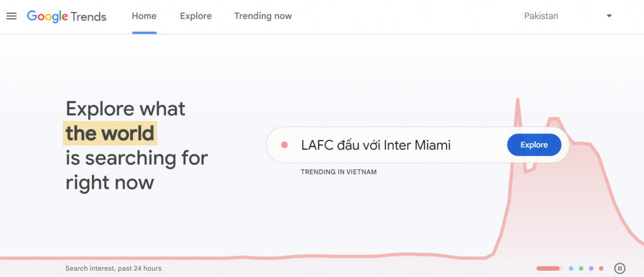Click the 'Search interest, past 24 hours' caption
Image resolution: width=644 pixels, height=277 pixels.
click(113, 269)
